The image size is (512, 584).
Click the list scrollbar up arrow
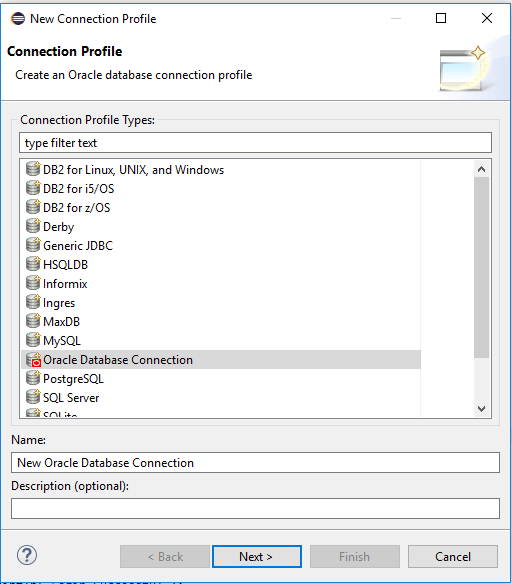[x=481, y=169]
